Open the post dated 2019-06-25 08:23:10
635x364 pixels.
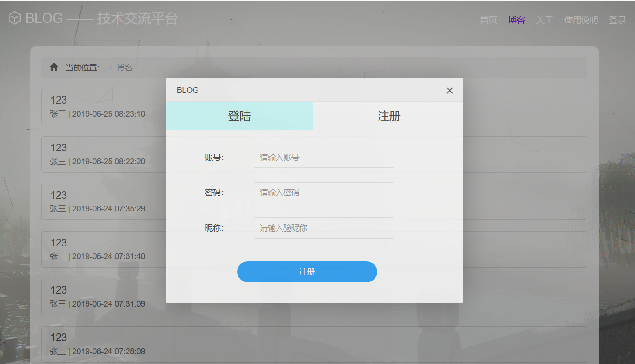314,107
